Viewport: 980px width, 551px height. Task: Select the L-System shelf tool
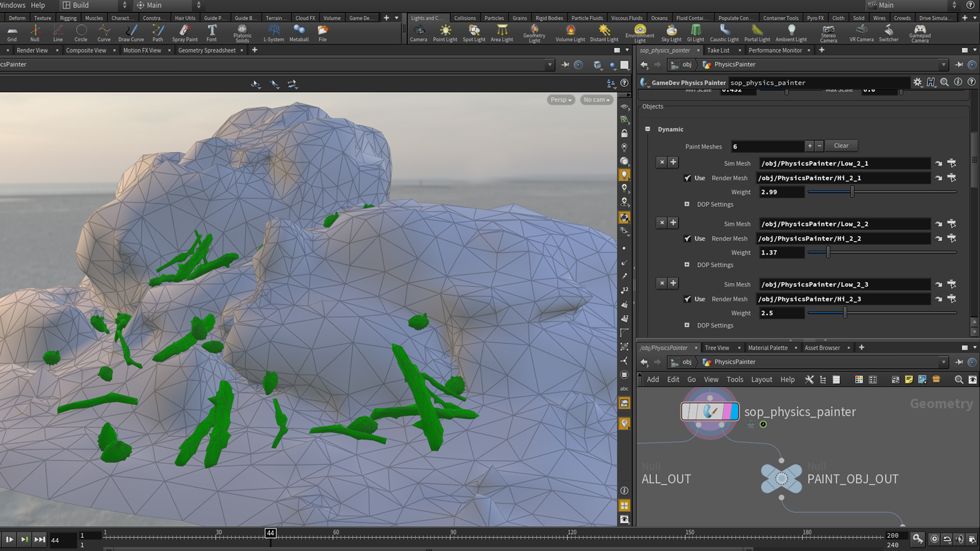274,33
